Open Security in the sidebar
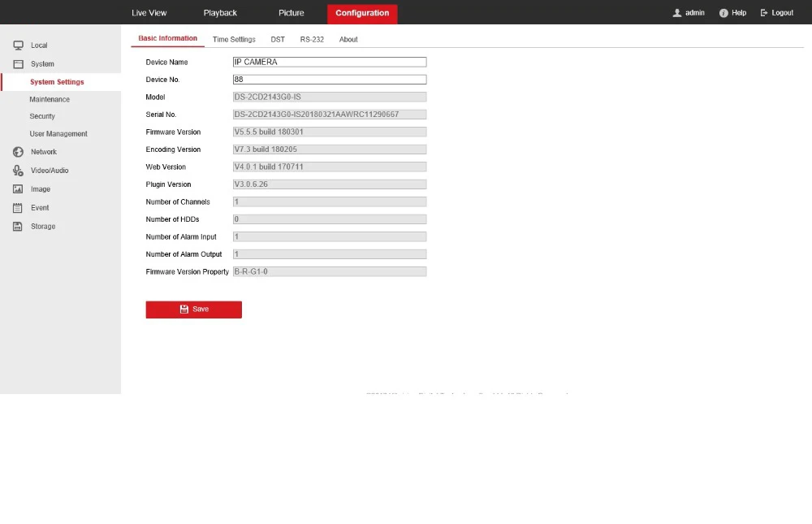The image size is (812, 524). (x=42, y=117)
